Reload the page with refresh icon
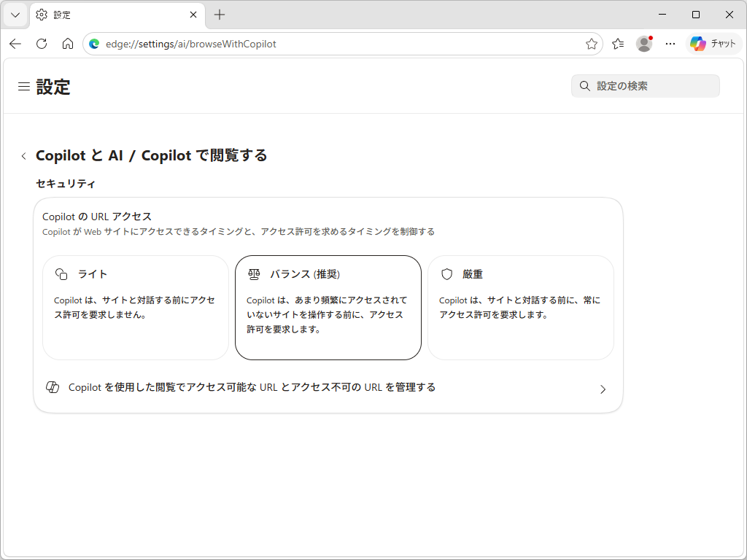 pyautogui.click(x=42, y=44)
